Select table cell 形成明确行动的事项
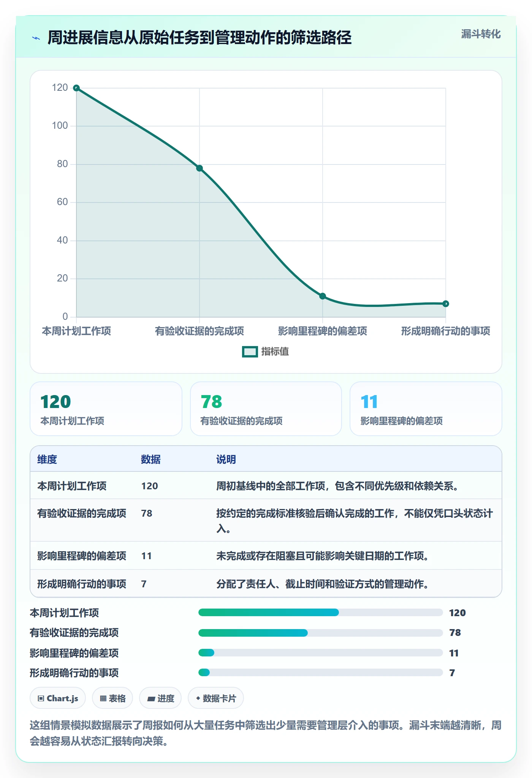532x778 pixels. click(82, 584)
